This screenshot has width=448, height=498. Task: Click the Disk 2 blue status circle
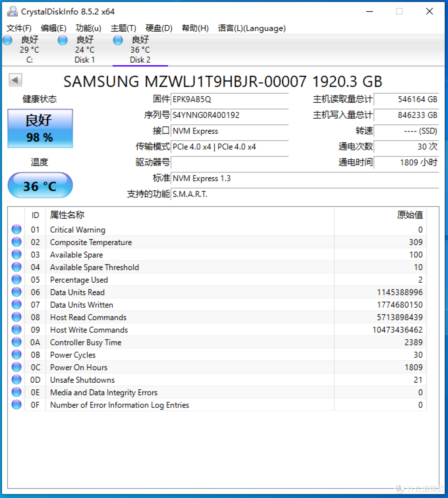pos(118,40)
